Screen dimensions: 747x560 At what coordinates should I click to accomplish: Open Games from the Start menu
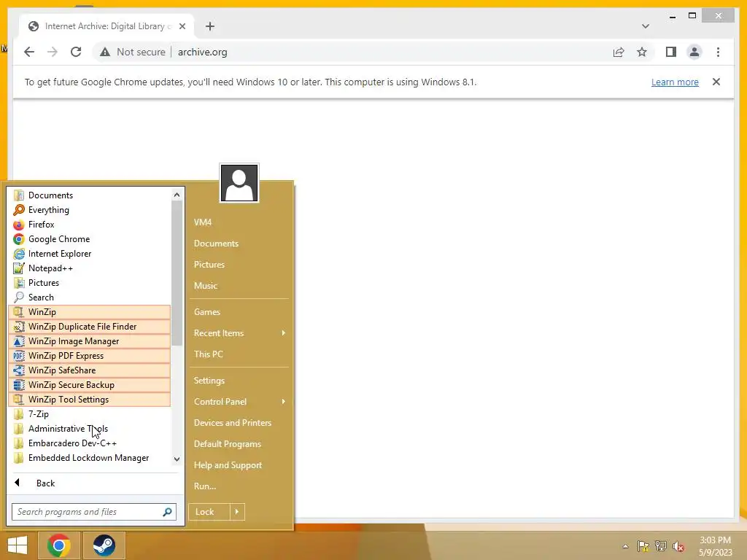pos(239,312)
